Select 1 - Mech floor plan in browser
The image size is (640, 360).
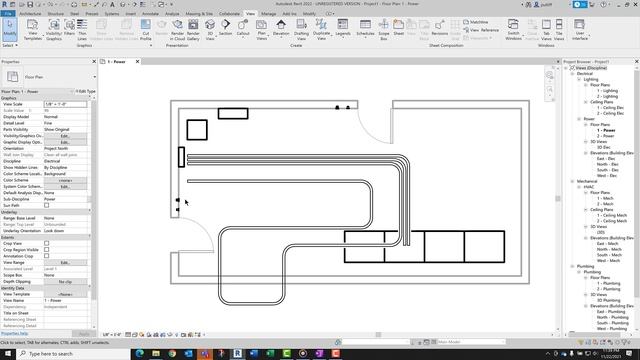coord(605,198)
